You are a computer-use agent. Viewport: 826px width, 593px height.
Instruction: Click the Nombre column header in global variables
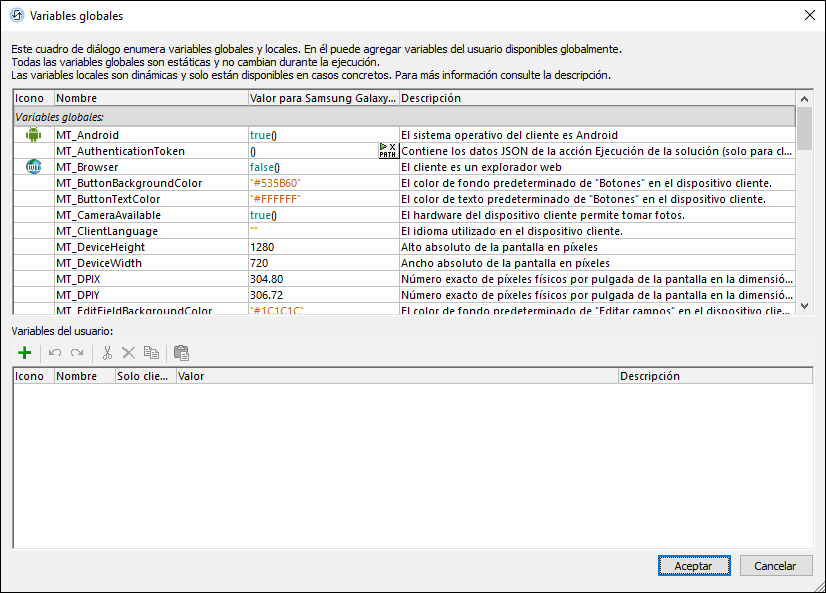pos(150,99)
